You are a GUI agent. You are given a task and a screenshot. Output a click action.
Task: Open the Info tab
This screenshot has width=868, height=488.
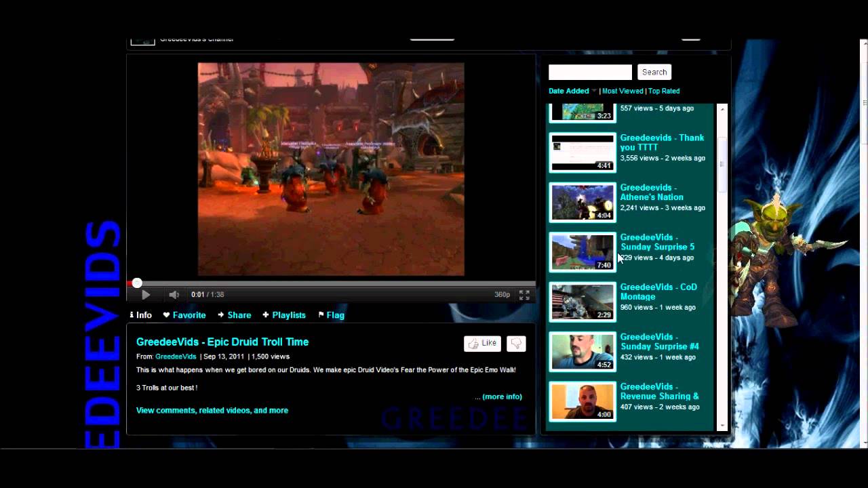pos(140,315)
